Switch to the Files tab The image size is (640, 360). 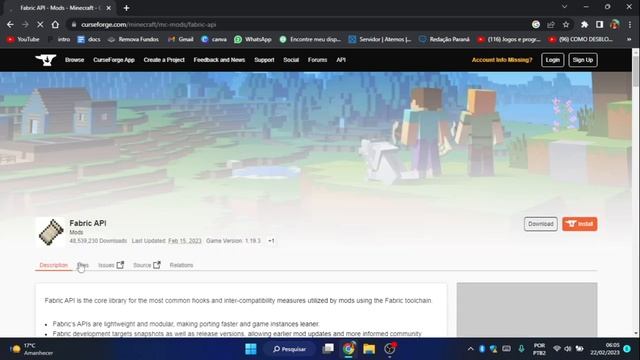point(83,265)
